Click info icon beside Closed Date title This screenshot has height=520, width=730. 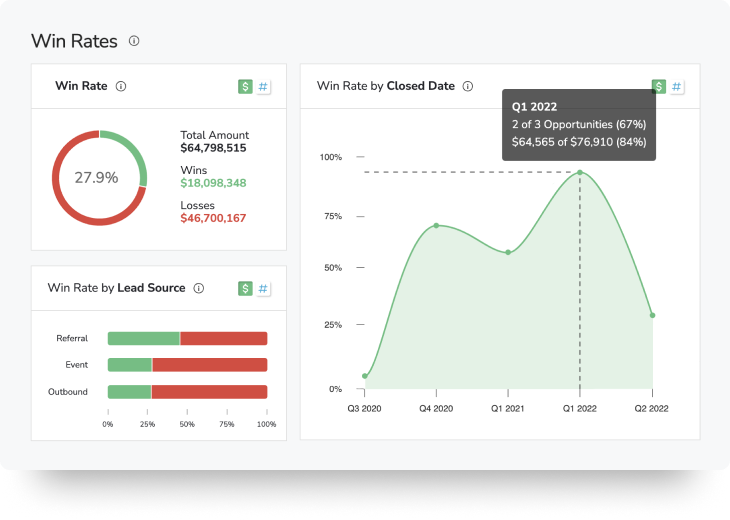click(x=468, y=87)
